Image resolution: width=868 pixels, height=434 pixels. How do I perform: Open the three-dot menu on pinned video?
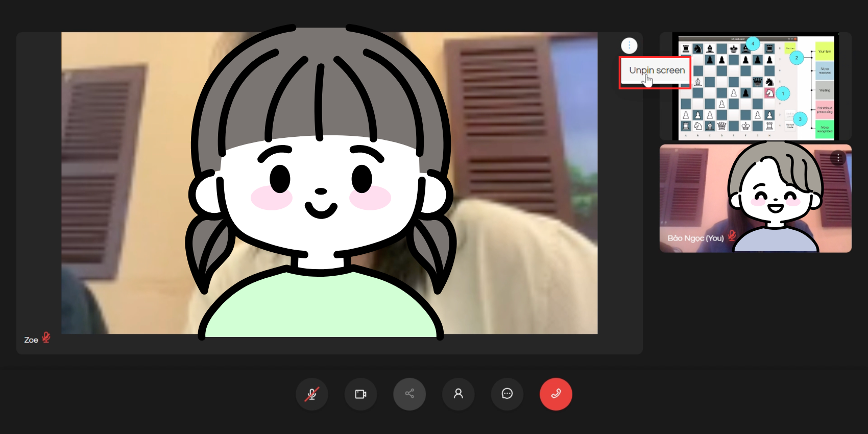pos(629,46)
